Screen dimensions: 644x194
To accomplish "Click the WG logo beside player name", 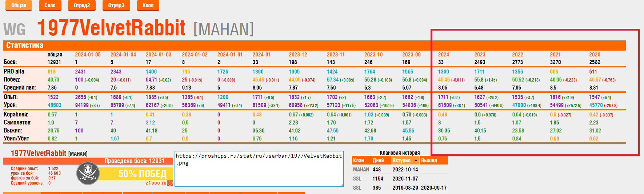I will point(15,29).
